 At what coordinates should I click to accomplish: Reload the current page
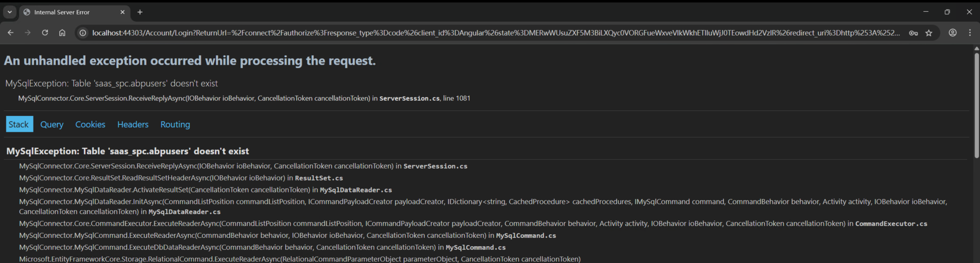(45, 33)
